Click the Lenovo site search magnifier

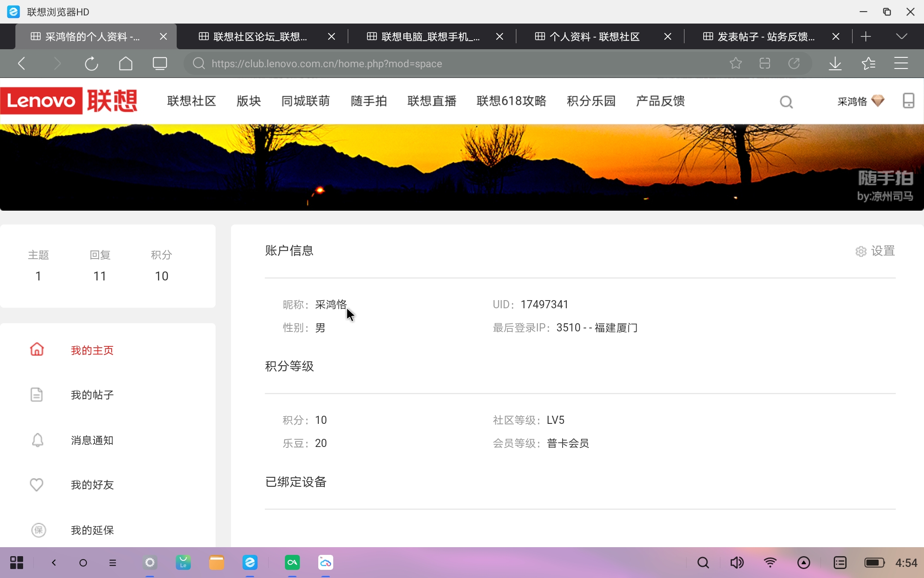(786, 101)
